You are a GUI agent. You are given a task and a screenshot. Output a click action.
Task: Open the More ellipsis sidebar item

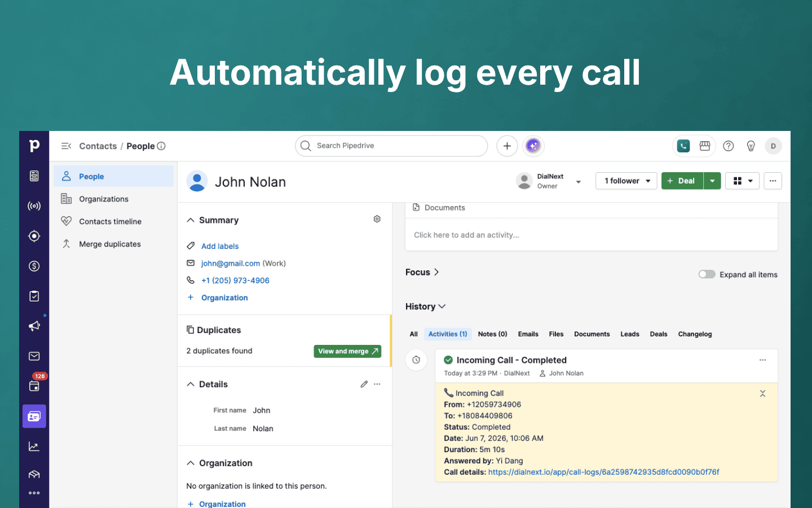34,493
